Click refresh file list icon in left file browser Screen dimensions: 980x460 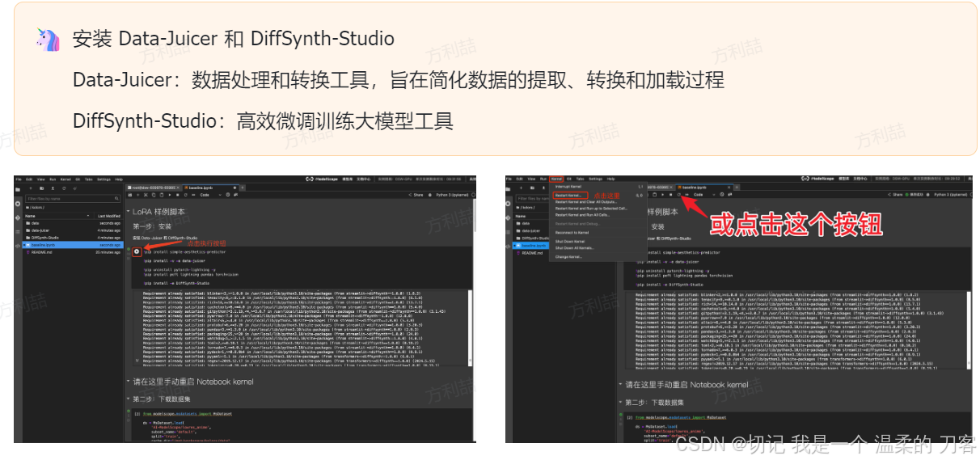coord(64,188)
